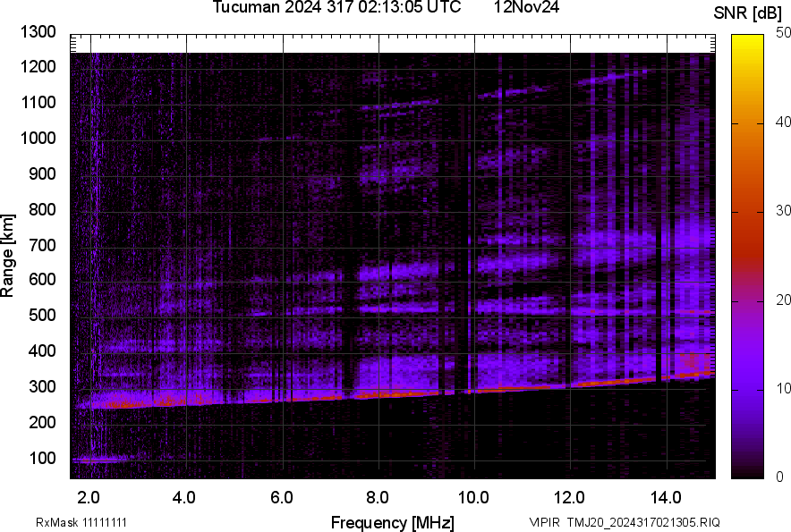Click the range tick label '300'
This screenshot has height=532, width=791.
(x=42, y=387)
